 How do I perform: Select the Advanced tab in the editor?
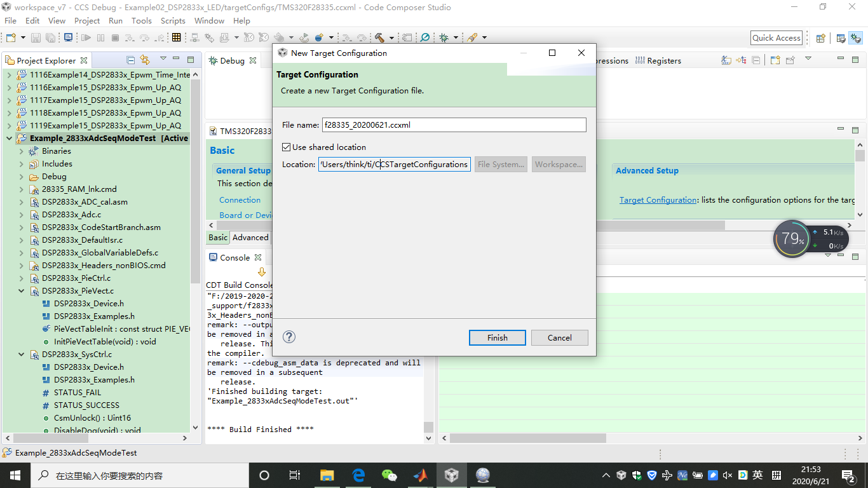click(x=250, y=237)
